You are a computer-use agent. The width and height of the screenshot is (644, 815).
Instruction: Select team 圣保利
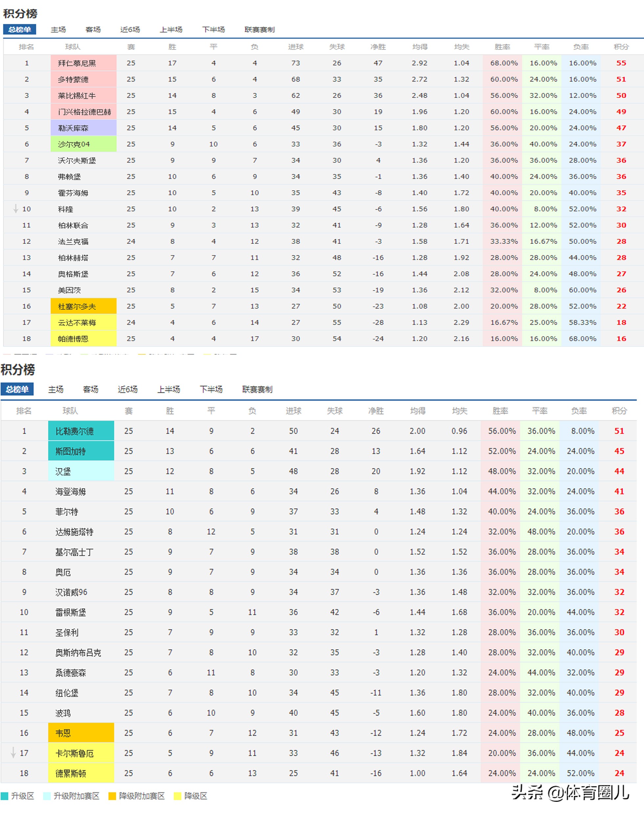(x=67, y=632)
